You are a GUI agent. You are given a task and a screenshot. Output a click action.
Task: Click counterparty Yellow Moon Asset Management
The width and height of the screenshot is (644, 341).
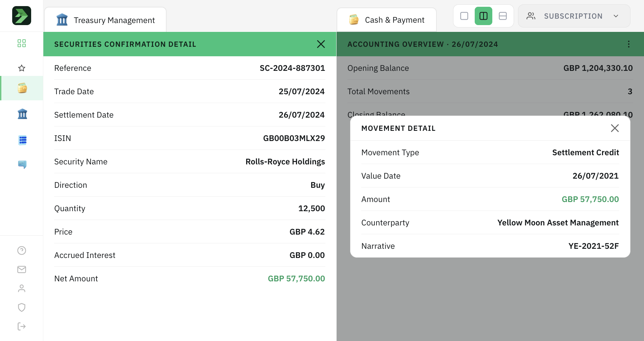click(x=558, y=223)
